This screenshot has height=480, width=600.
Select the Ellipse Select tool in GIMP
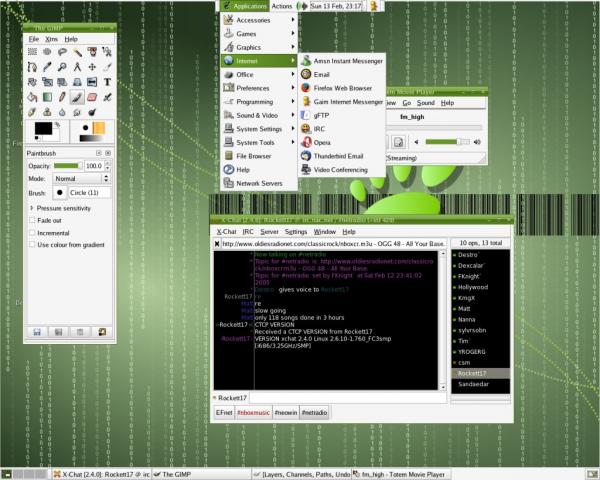[47, 52]
